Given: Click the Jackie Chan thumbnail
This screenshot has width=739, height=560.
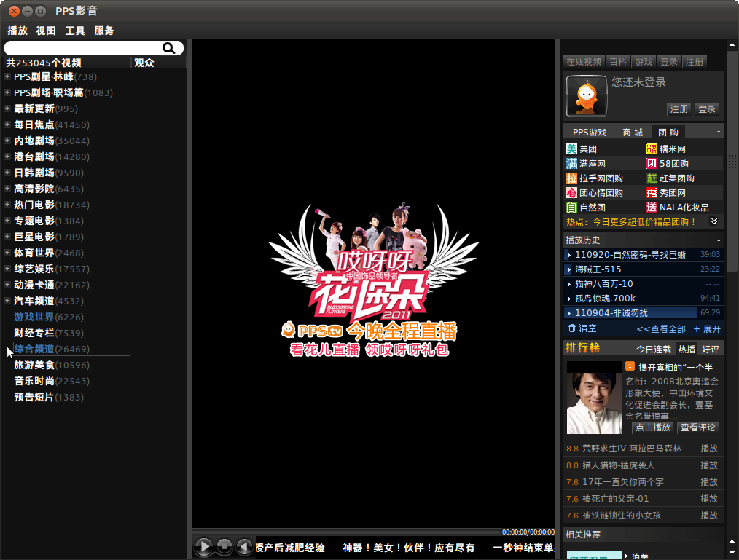Looking at the screenshot, I should (x=594, y=398).
